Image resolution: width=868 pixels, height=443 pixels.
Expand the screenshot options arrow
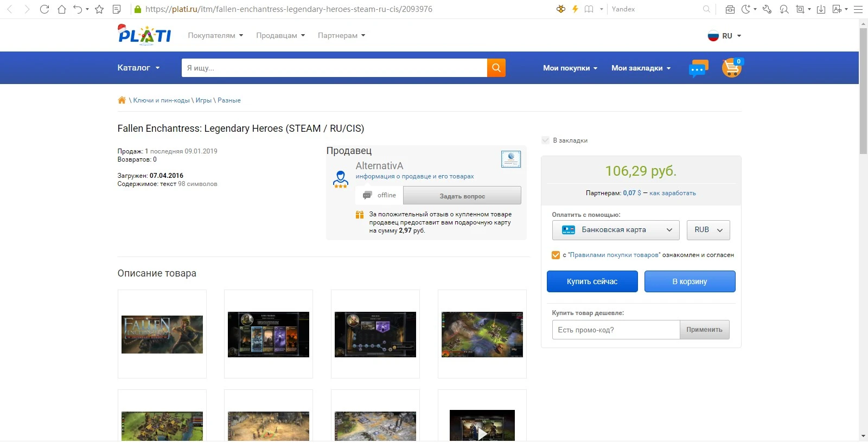(x=809, y=9)
